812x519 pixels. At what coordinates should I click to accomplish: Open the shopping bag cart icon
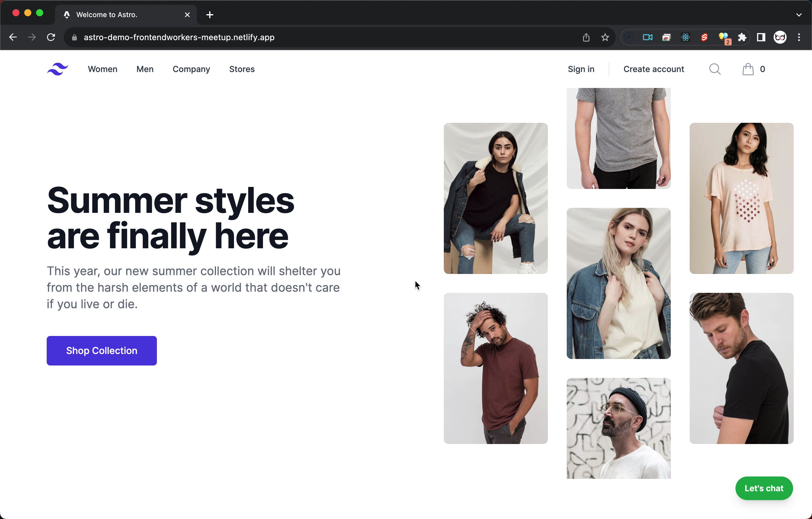[748, 69]
